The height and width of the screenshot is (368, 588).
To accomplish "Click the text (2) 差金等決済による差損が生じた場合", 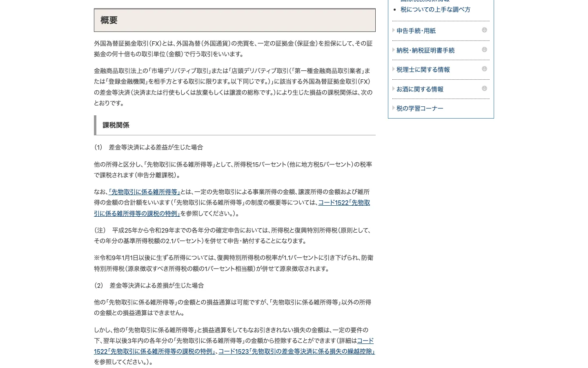I will [x=149, y=285].
